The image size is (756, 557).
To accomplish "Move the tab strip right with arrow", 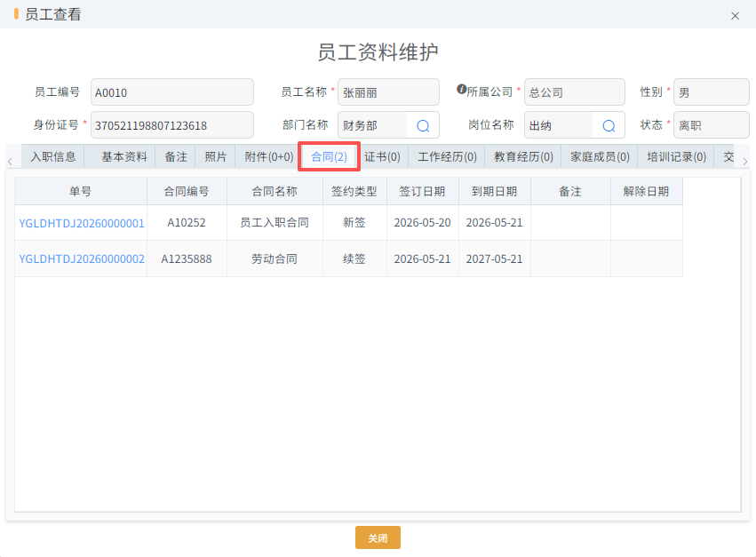I will pos(745,162).
